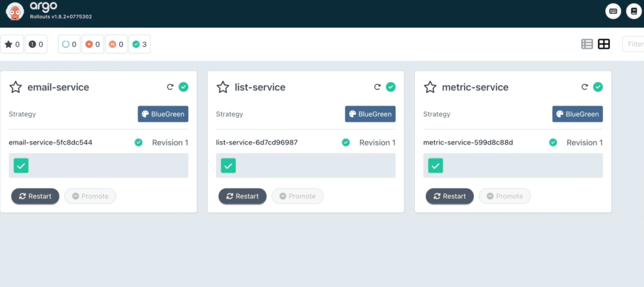This screenshot has height=287, width=644.
Task: Filter rollouts by degraded status
Action: 93,44
